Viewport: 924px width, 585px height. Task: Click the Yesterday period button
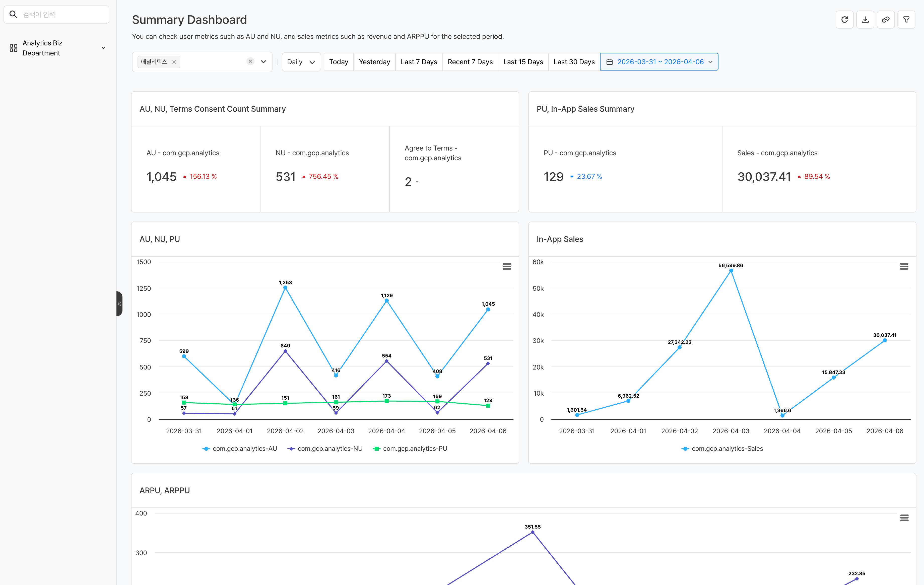tap(374, 62)
